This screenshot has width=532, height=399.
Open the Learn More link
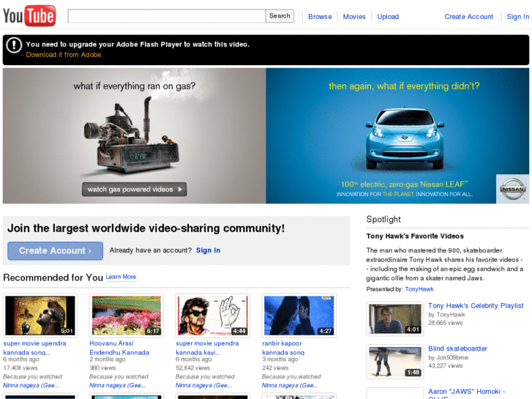(121, 277)
